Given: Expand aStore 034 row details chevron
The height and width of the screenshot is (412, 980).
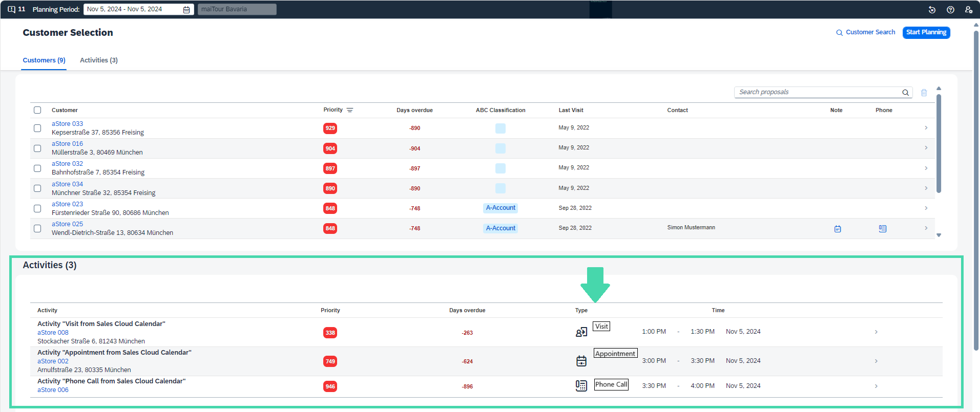Looking at the screenshot, I should (x=926, y=188).
